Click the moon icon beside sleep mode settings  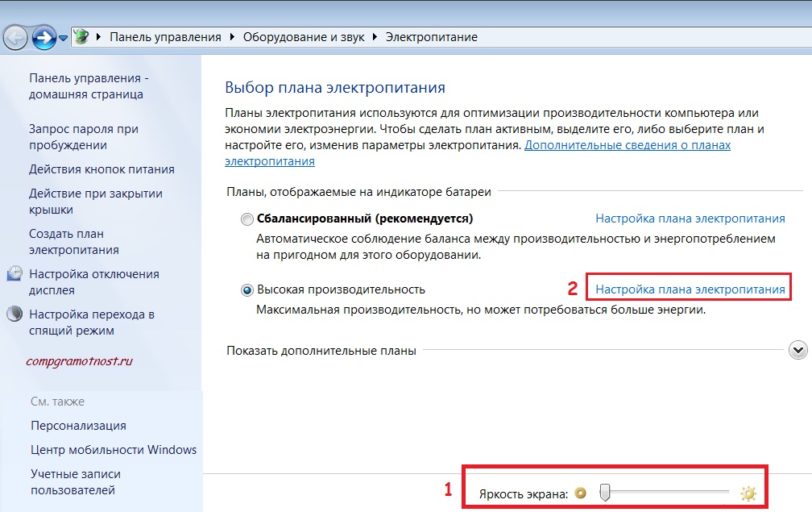coord(14,314)
